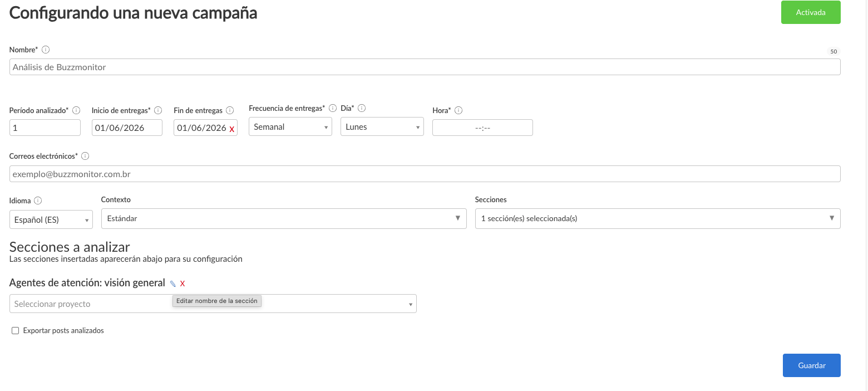Screen dimensions: 868x391
Task: Expand the Contexto dropdown showing Estándar
Action: point(284,218)
